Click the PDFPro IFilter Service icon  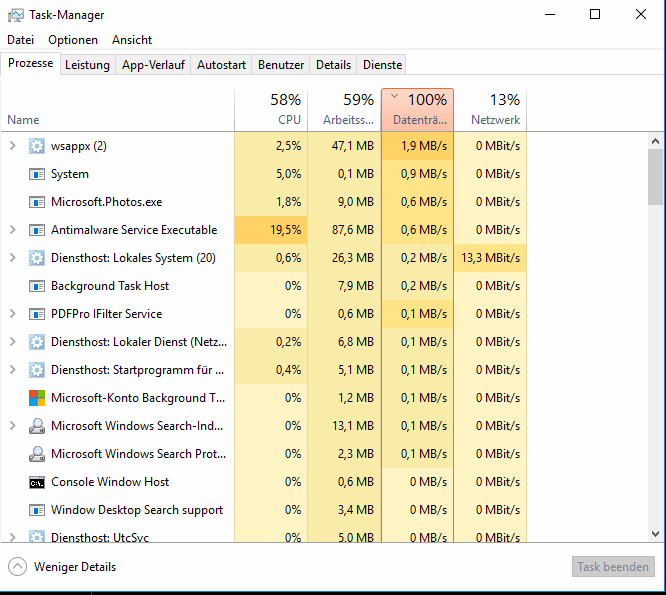click(37, 314)
